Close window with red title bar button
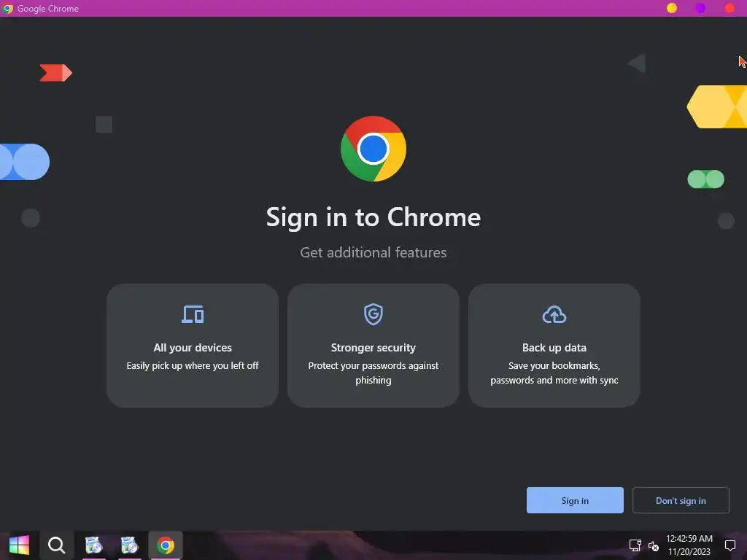747x560 pixels. pyautogui.click(x=729, y=8)
